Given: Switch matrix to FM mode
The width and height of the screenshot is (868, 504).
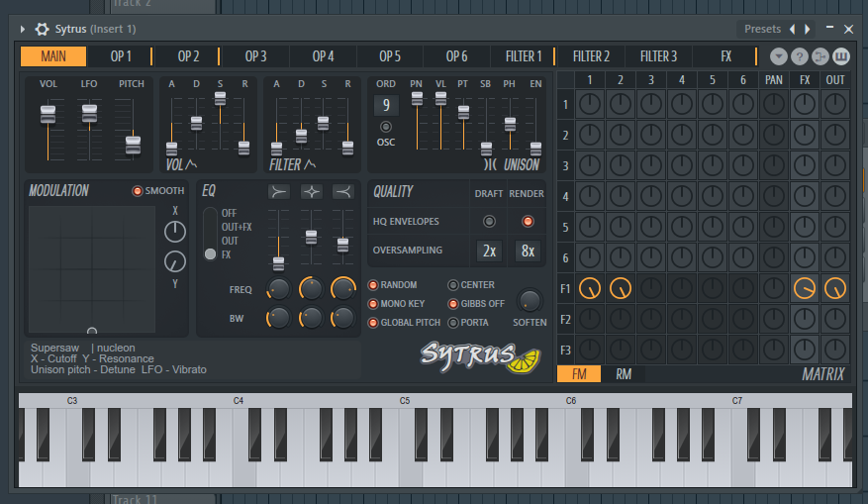Looking at the screenshot, I should 579,374.
